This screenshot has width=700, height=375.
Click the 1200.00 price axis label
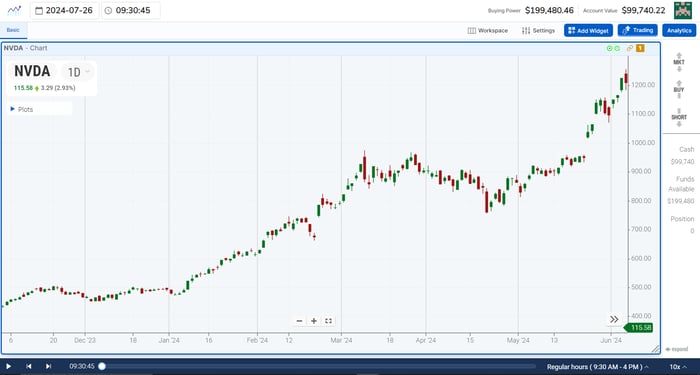[x=643, y=85]
